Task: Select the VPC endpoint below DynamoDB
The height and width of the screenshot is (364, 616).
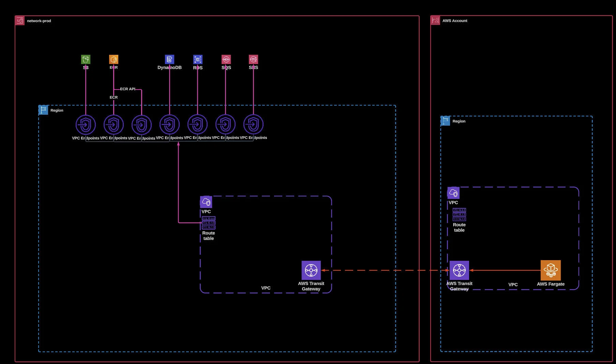Action: pyautogui.click(x=169, y=125)
